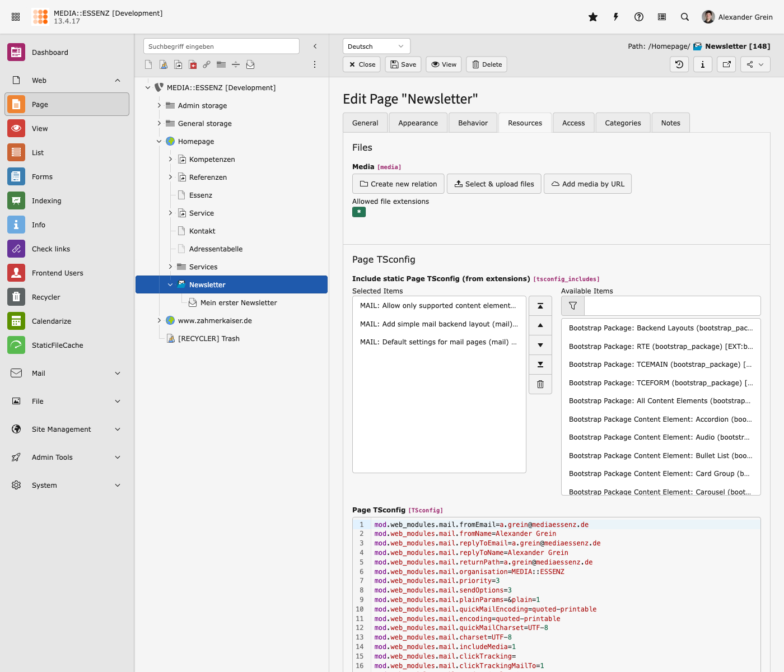
Task: Open the Recycler module icon
Action: (x=16, y=297)
